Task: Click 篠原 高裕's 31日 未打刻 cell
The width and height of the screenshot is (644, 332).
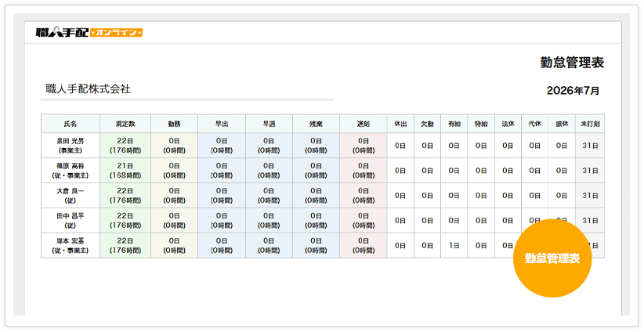Action: 590,171
